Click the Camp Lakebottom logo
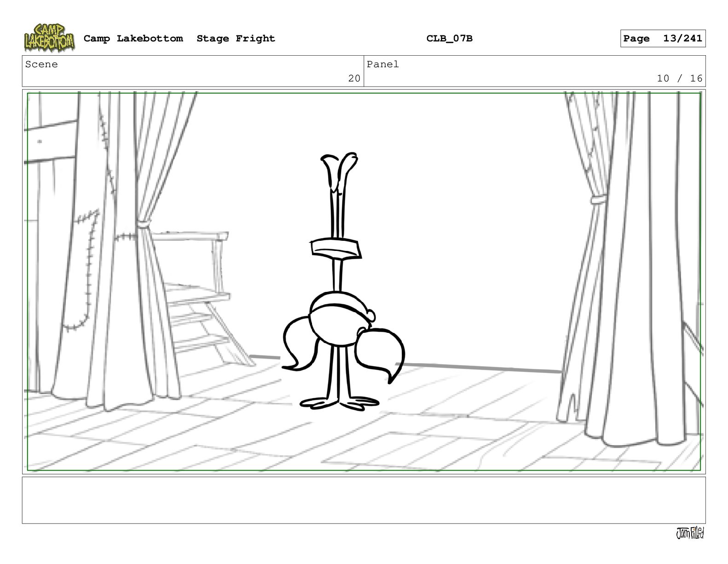 (49, 38)
